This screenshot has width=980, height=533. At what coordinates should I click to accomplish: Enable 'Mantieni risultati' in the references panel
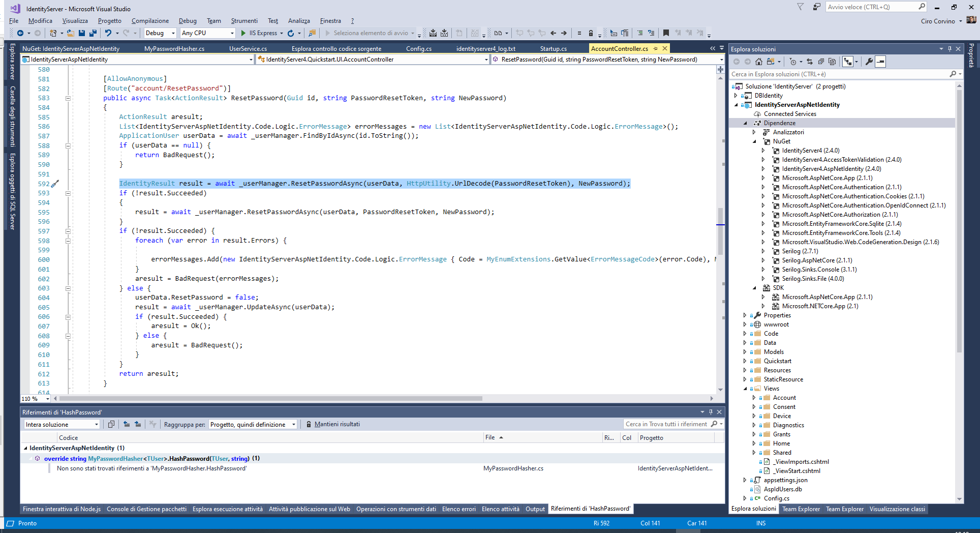click(x=333, y=424)
